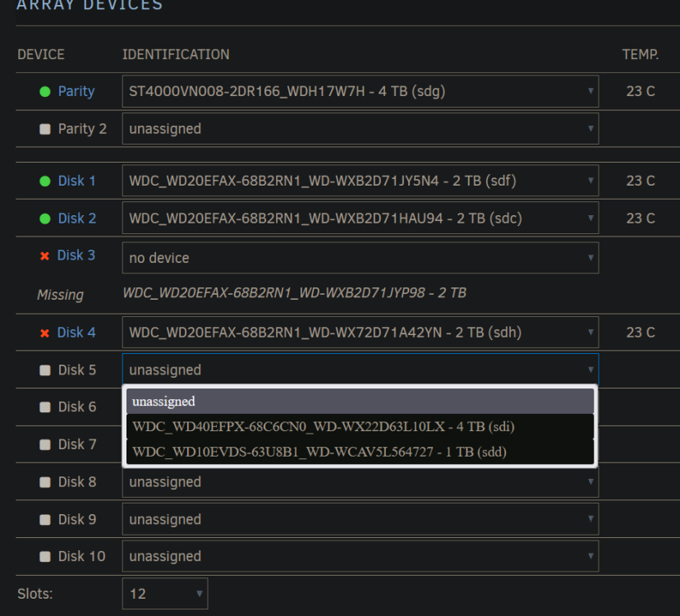Click the Disk 5 label
Image resolution: width=680 pixels, height=616 pixels.
pos(77,370)
